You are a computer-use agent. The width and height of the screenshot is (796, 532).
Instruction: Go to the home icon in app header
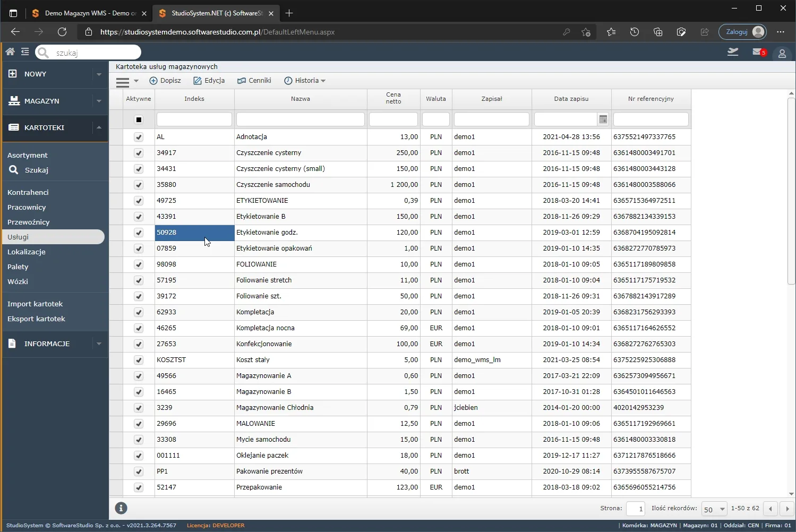click(x=10, y=52)
